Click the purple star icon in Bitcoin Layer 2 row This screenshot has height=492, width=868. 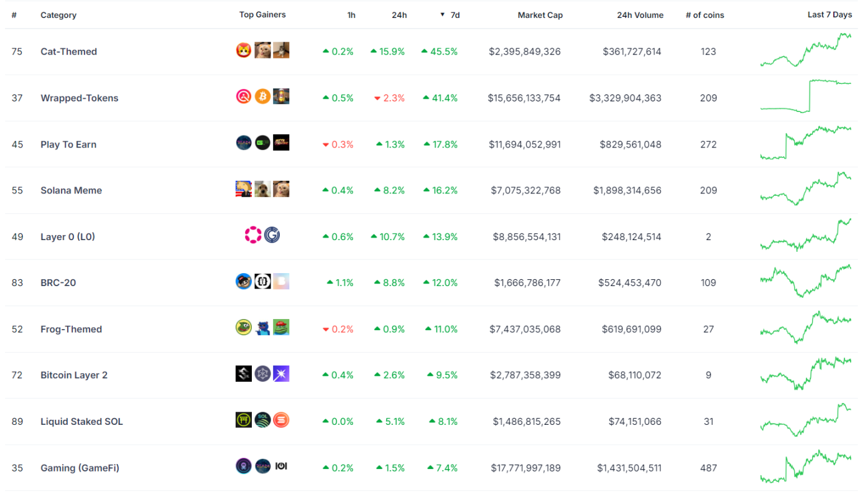click(x=281, y=374)
